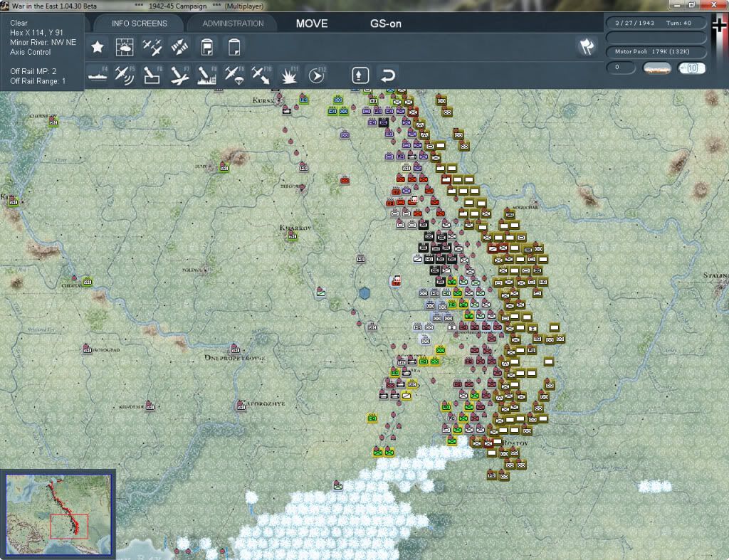729x560 pixels.
Task: Select the Zaporozhye city marker
Action: point(241,406)
